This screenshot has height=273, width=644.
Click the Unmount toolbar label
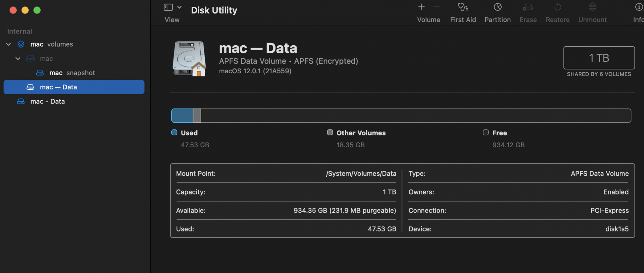tap(592, 20)
